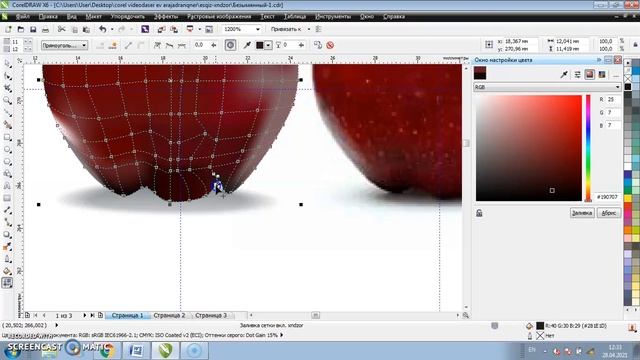Open the Упорядочить menu
Viewport: 640px width, 360px height.
(x=128, y=16)
